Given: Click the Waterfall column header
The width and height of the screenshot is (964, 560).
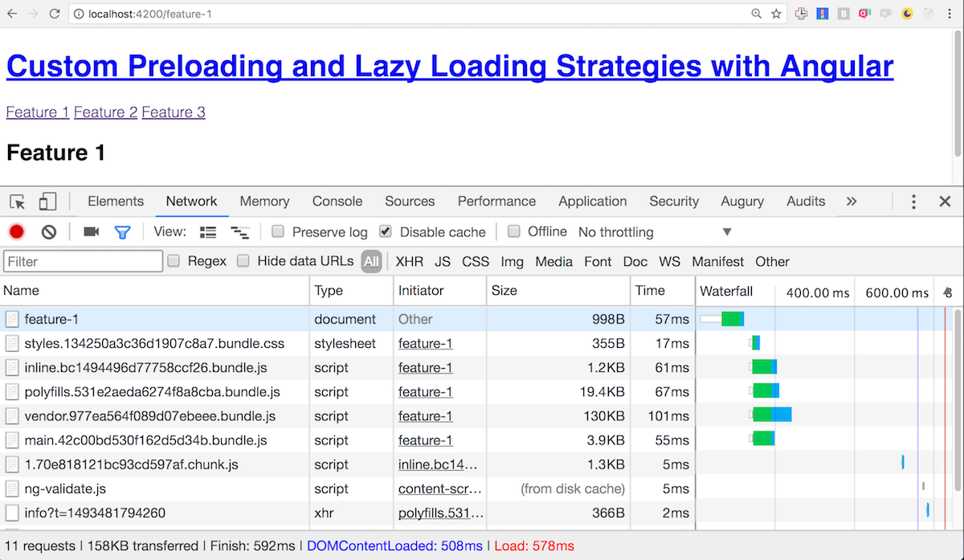Looking at the screenshot, I should coord(726,291).
